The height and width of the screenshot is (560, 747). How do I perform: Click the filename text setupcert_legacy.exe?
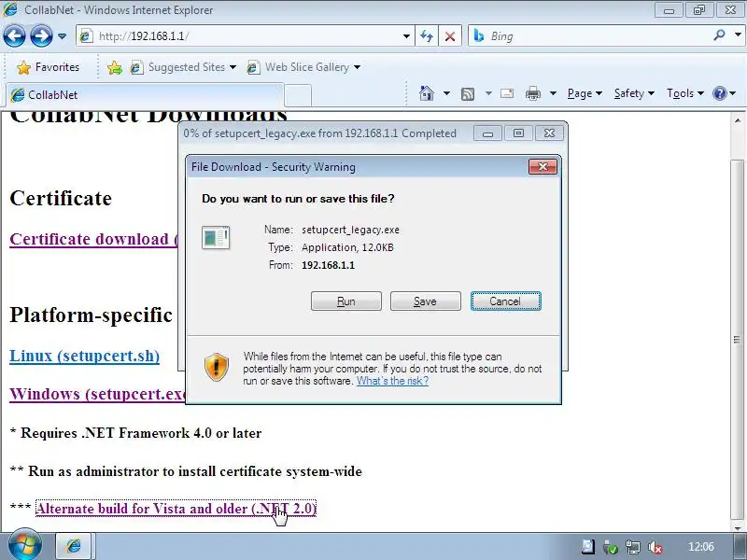pos(350,230)
